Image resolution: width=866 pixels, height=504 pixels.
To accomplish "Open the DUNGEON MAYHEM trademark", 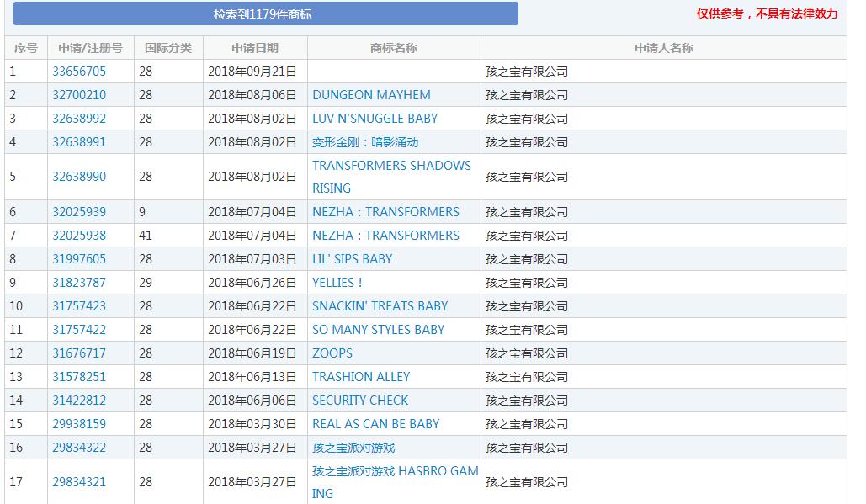I will pyautogui.click(x=371, y=95).
